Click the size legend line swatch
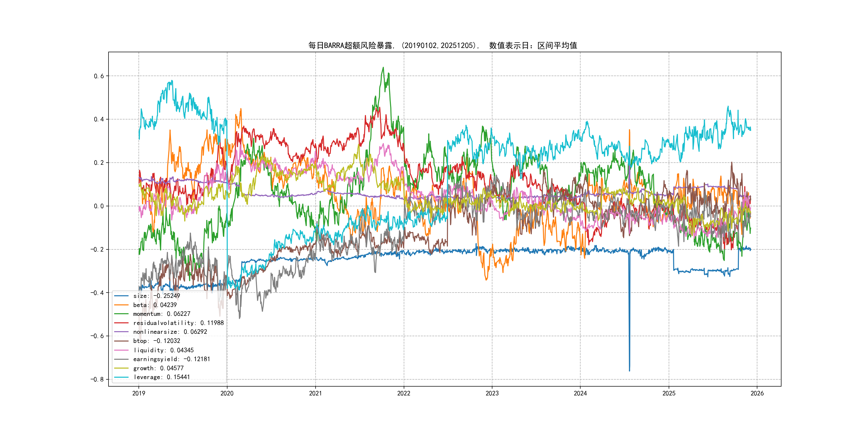The image size is (868, 434). (121, 296)
